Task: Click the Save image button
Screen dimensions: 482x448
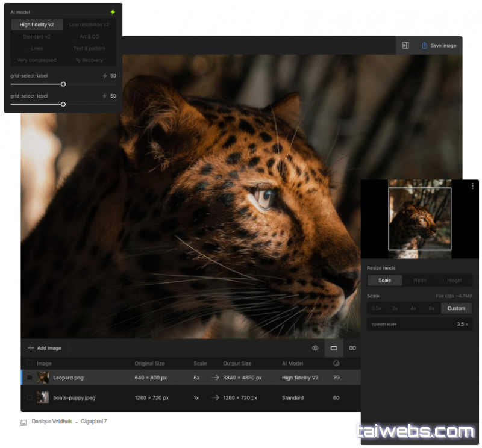Action: pos(439,45)
